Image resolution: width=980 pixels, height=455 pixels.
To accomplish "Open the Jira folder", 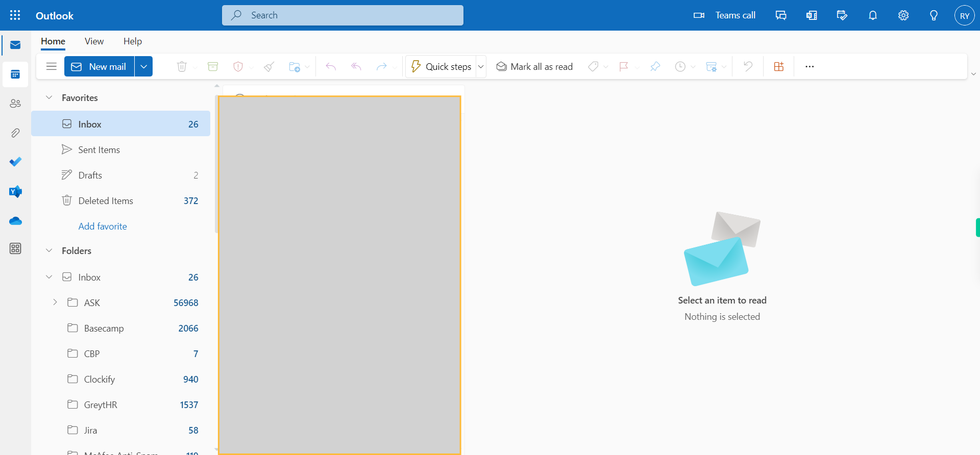I will [x=121, y=430].
